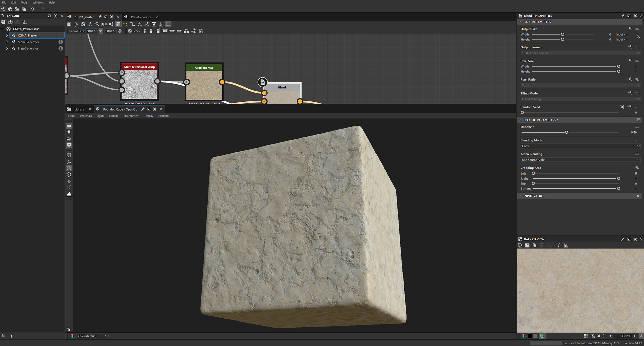Copy 2D view to clipboard icon
The image size is (644, 346).
535,246
